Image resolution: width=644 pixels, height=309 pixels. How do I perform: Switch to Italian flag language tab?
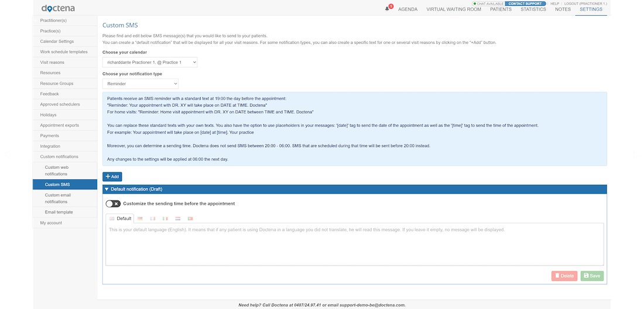[165, 219]
